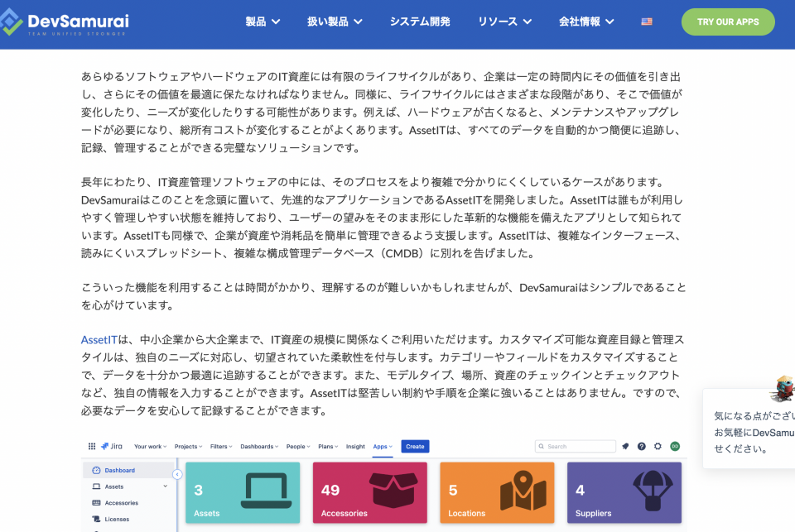Click the parachute icon on Suppliers card
The height and width of the screenshot is (532, 795).
pyautogui.click(x=653, y=491)
